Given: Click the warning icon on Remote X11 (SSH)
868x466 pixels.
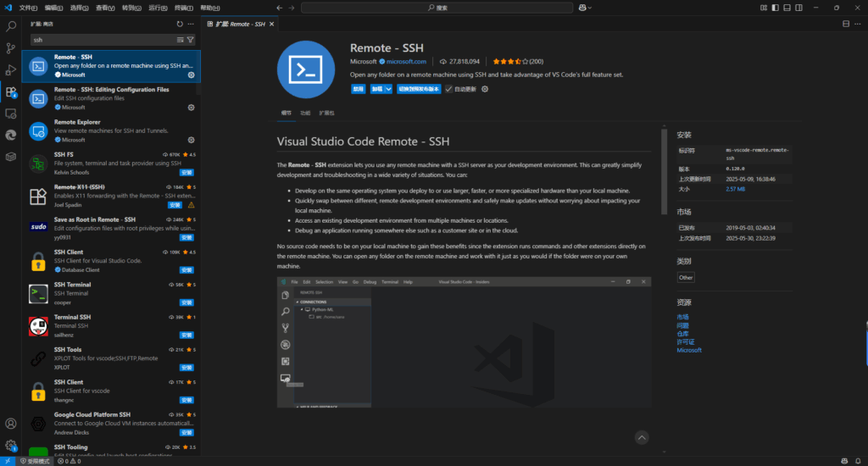Looking at the screenshot, I should tap(191, 205).
